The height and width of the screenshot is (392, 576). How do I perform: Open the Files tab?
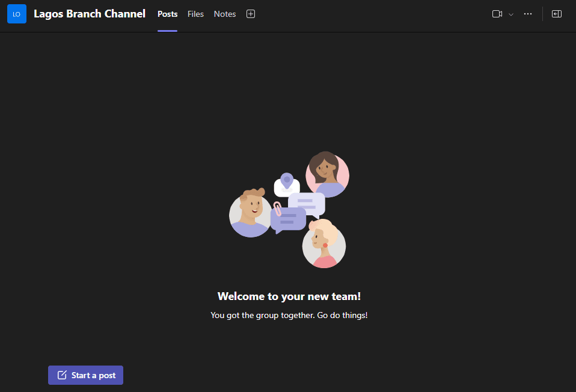(195, 14)
